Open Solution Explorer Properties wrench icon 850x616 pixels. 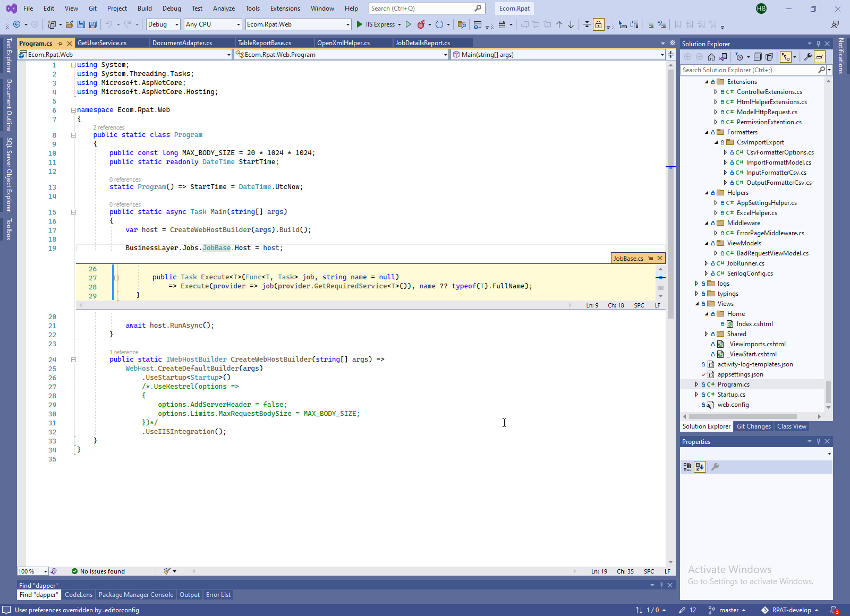pyautogui.click(x=808, y=57)
